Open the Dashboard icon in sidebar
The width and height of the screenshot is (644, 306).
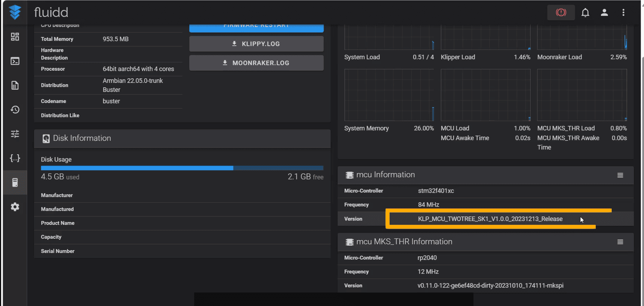tap(15, 37)
